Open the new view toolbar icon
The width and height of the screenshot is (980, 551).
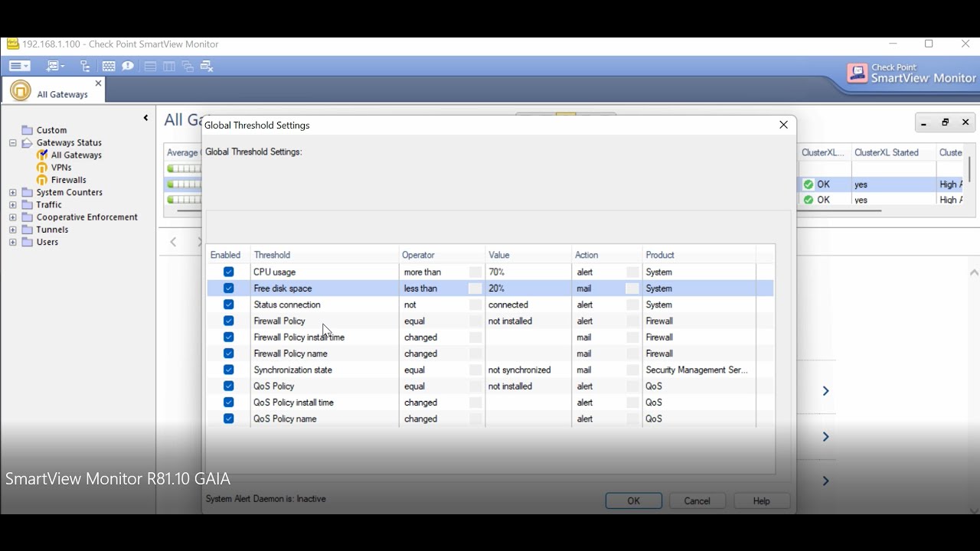pos(55,67)
